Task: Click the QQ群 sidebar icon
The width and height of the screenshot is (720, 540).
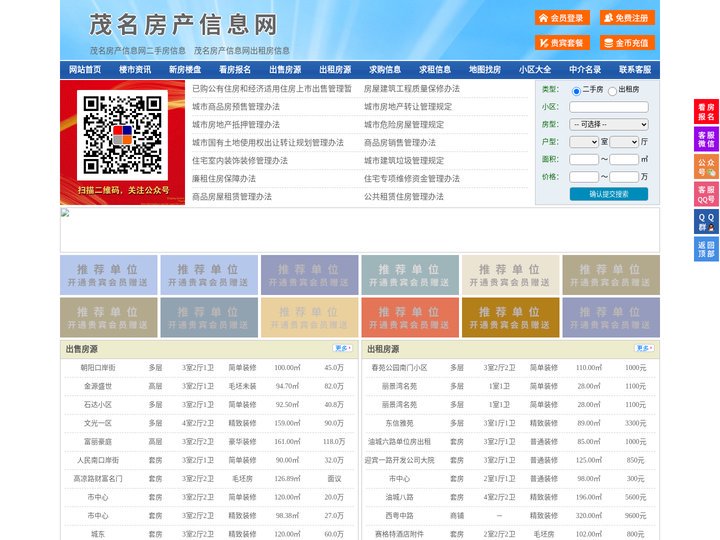Action: pos(706,222)
